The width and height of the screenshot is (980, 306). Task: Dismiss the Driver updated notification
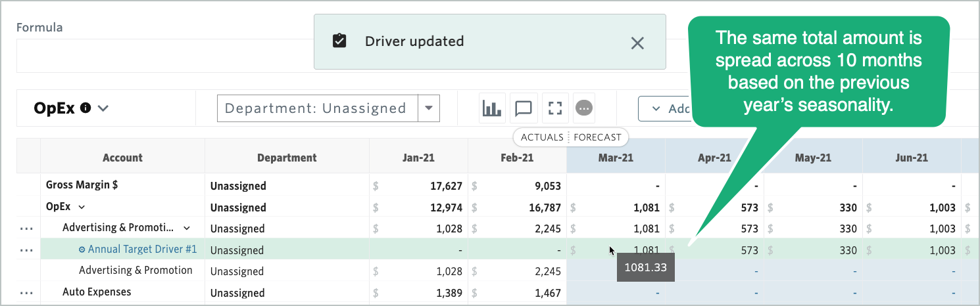pyautogui.click(x=637, y=43)
